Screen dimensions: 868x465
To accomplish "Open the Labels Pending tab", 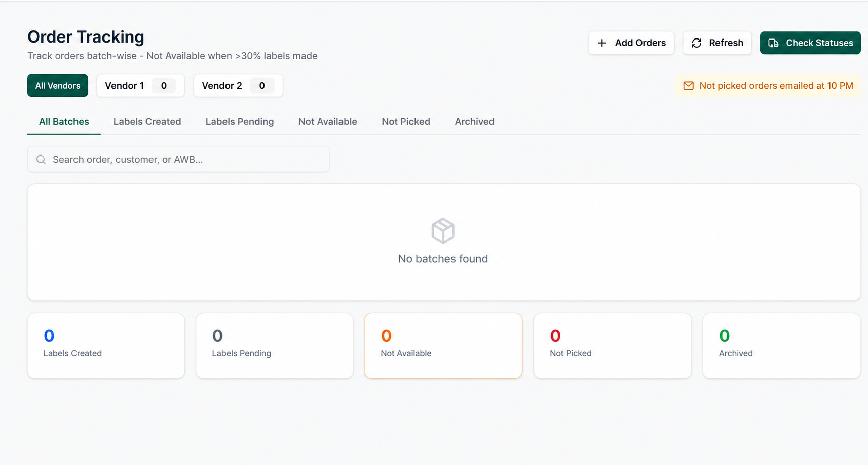I will [x=240, y=122].
